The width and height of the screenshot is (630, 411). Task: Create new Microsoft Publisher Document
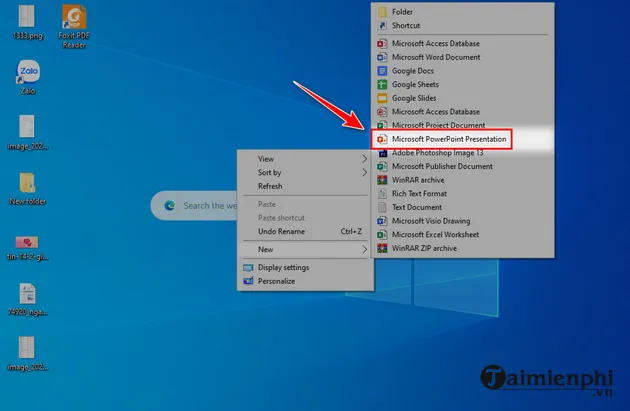coord(463,166)
